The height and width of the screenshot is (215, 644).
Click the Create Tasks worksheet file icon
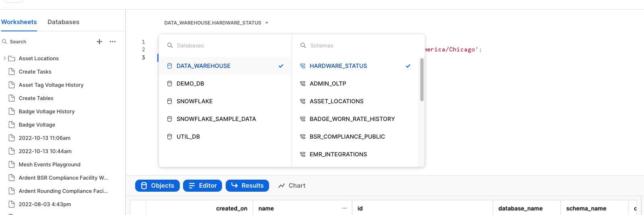[12, 72]
